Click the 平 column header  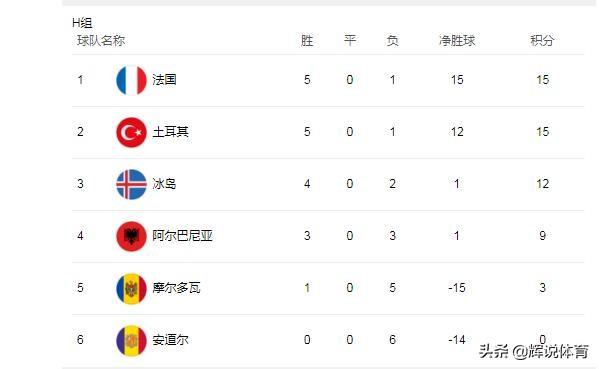pyautogui.click(x=350, y=40)
